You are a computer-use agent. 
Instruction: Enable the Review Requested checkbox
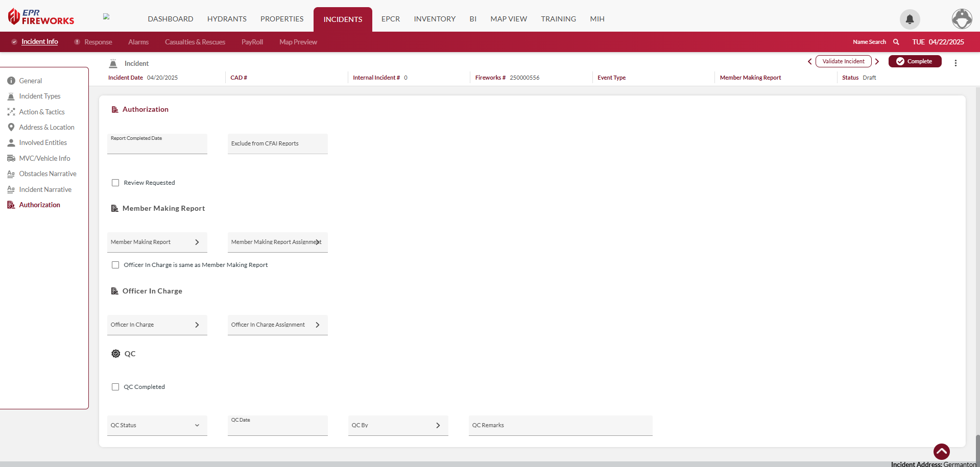click(115, 183)
